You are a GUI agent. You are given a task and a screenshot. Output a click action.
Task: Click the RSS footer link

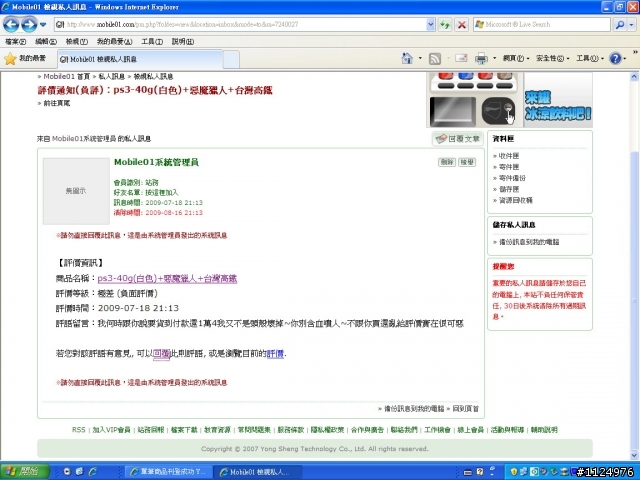click(78, 429)
